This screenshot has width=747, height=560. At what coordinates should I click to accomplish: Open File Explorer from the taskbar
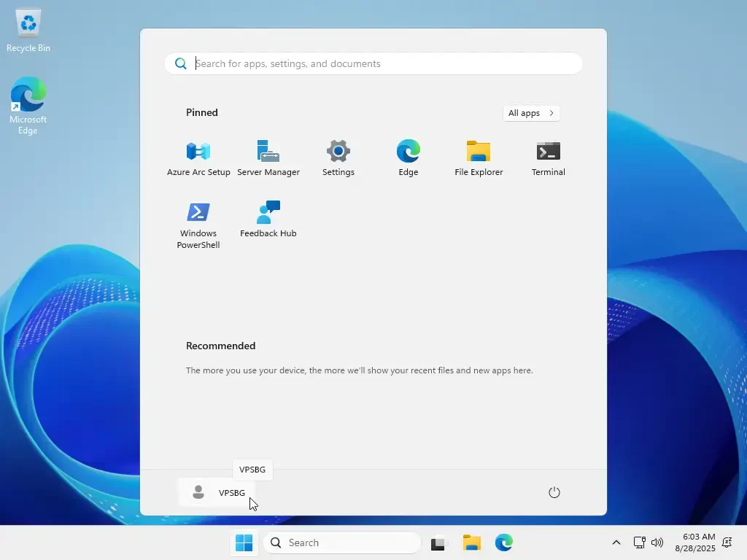[472, 542]
